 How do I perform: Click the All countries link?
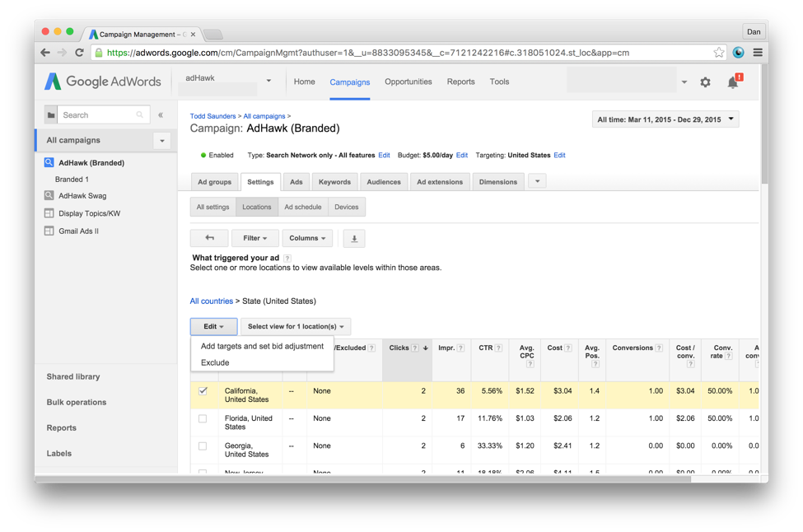[x=211, y=301]
